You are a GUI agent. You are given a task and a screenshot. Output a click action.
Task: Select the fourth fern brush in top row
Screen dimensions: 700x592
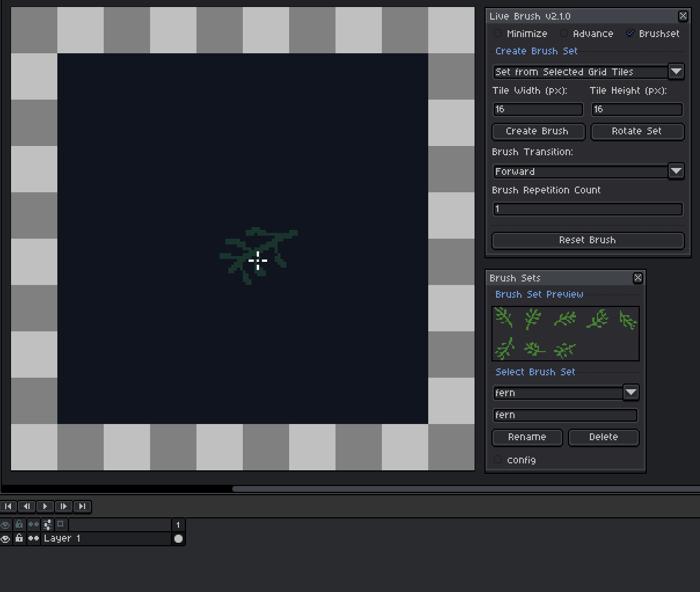click(597, 319)
